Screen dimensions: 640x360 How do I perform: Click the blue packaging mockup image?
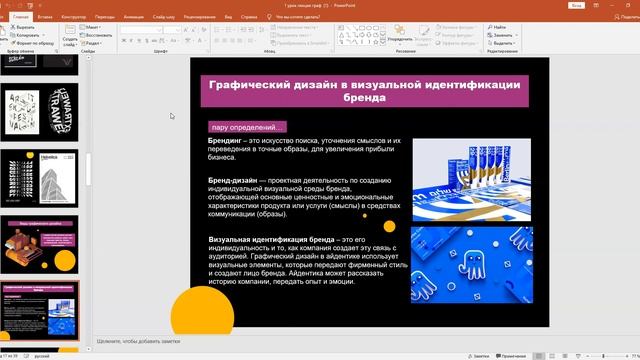click(x=471, y=180)
